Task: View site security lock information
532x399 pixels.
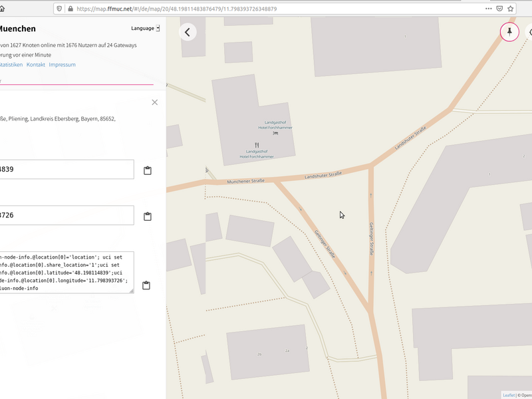Action: click(70, 9)
